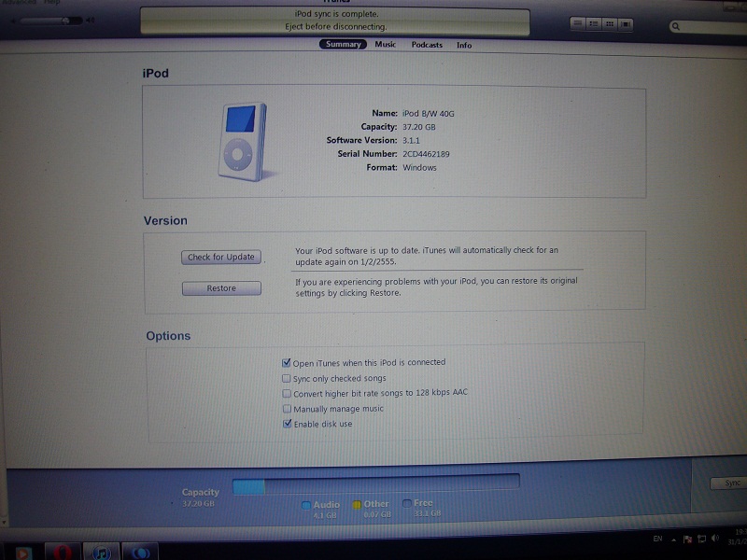The height and width of the screenshot is (560, 747).
Task: Disable the Enable disk use checkbox
Action: (x=287, y=424)
